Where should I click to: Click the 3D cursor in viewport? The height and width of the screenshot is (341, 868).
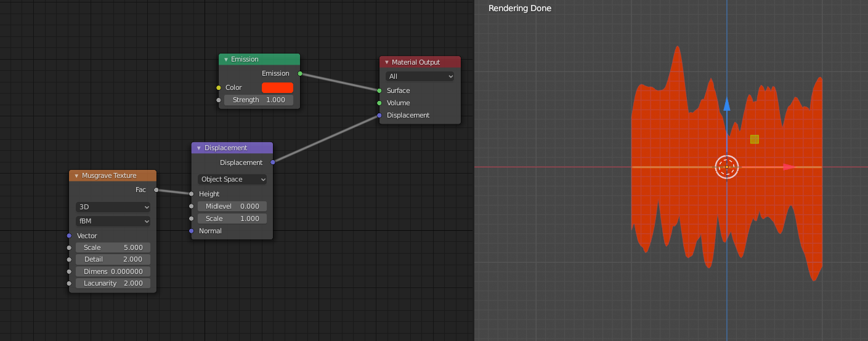(x=727, y=167)
